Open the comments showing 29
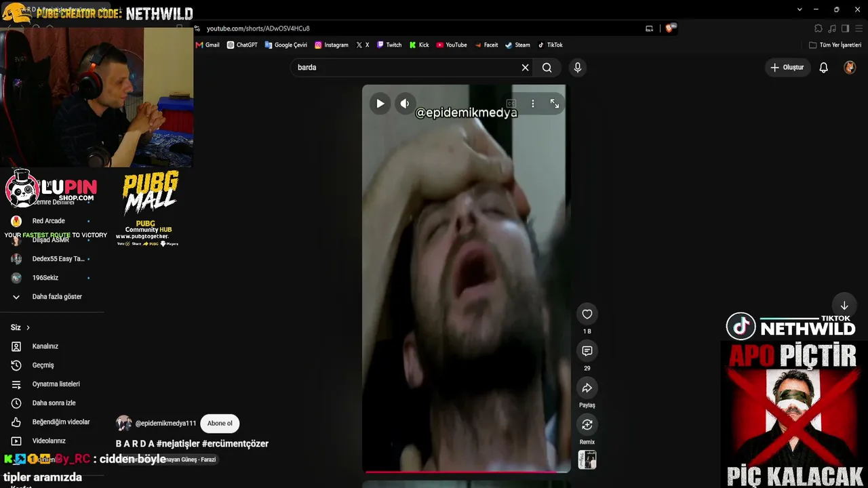Viewport: 868px width, 488px height. coord(587,351)
